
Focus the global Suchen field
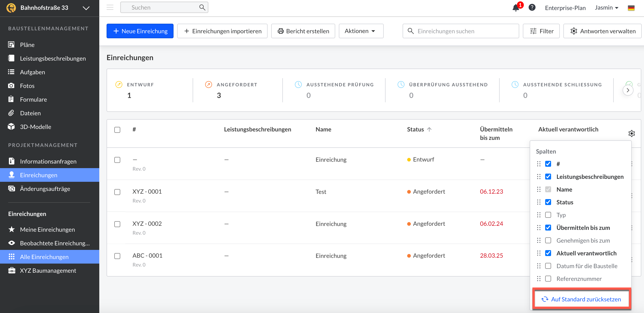point(164,8)
